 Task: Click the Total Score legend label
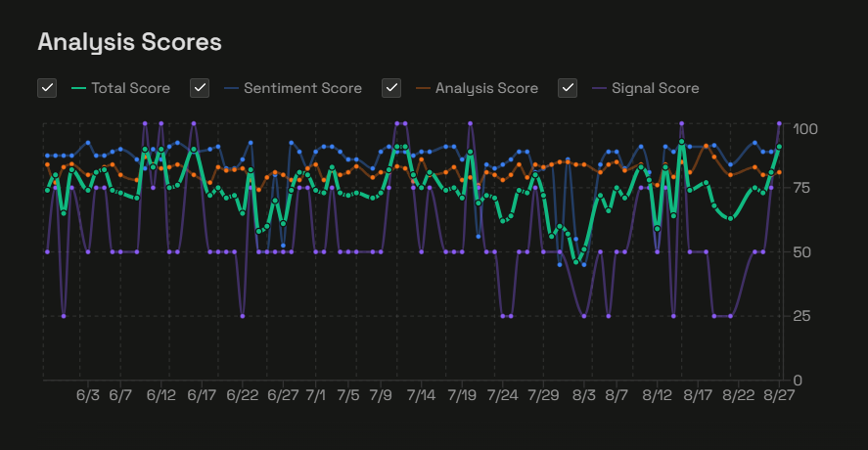pyautogui.click(x=130, y=88)
